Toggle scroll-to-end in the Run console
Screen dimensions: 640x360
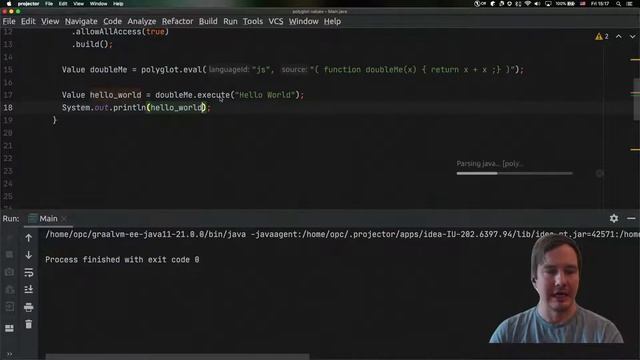click(x=29, y=289)
